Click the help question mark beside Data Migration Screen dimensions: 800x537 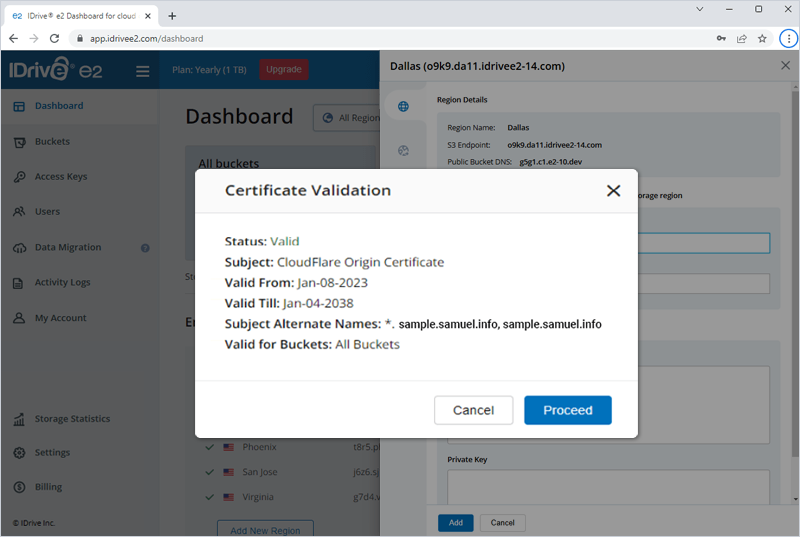145,248
